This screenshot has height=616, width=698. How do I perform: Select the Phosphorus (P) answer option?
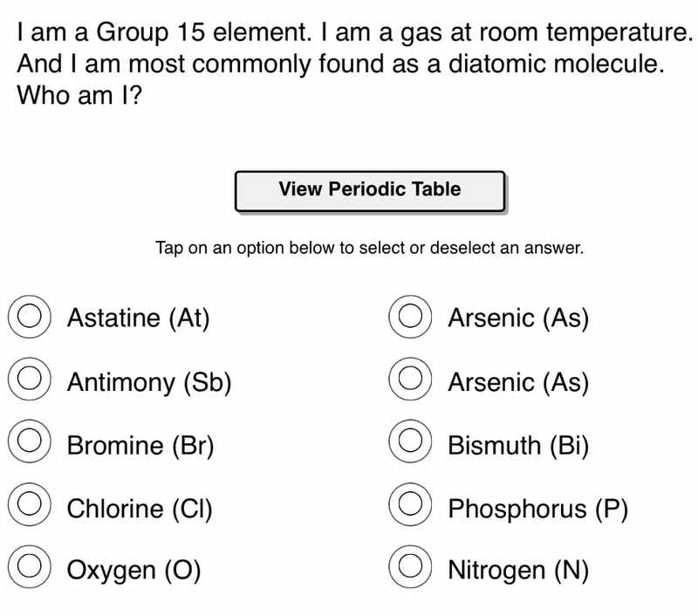pos(409,509)
